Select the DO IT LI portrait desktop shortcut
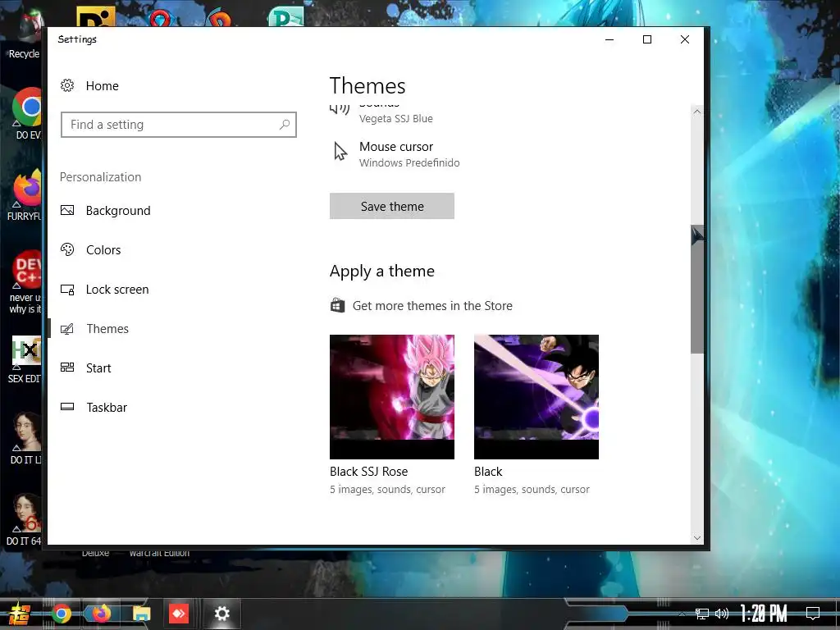 point(25,438)
